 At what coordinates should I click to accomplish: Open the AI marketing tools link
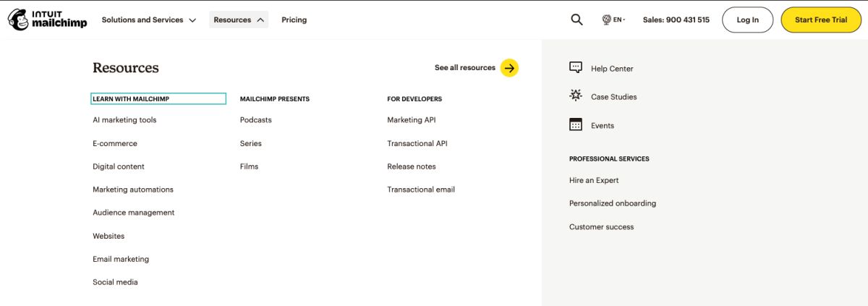[124, 120]
